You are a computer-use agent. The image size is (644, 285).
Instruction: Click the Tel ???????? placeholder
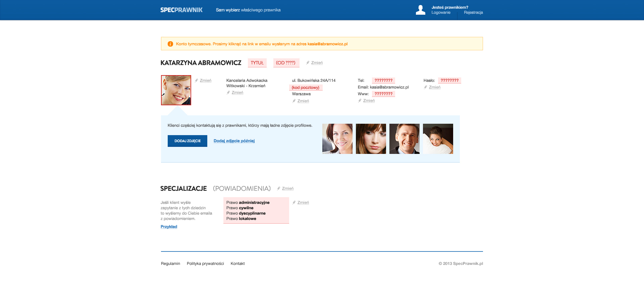(x=383, y=80)
